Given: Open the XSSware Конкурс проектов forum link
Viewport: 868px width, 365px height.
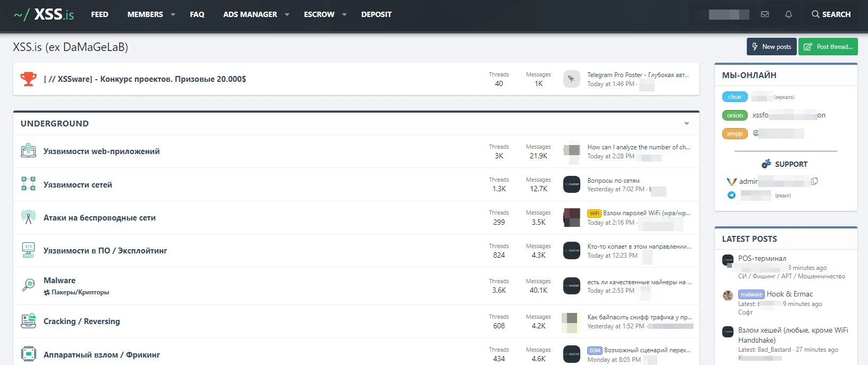Looking at the screenshot, I should click(x=145, y=79).
